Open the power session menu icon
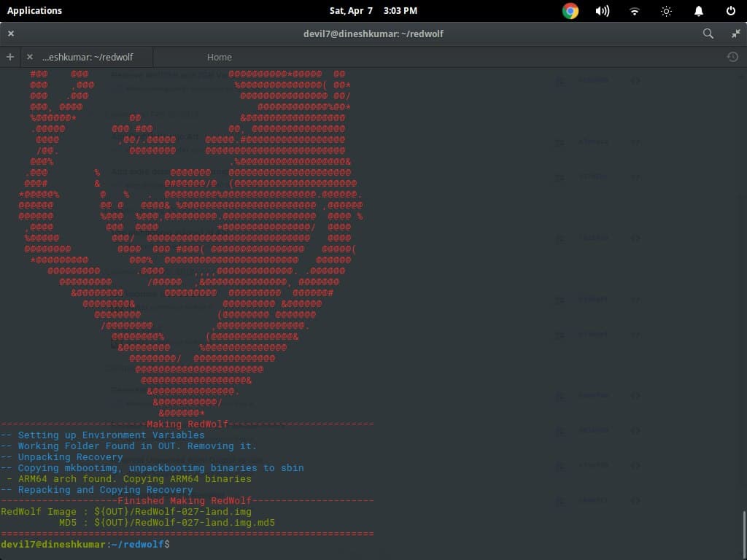This screenshot has width=747, height=560. coord(730,10)
